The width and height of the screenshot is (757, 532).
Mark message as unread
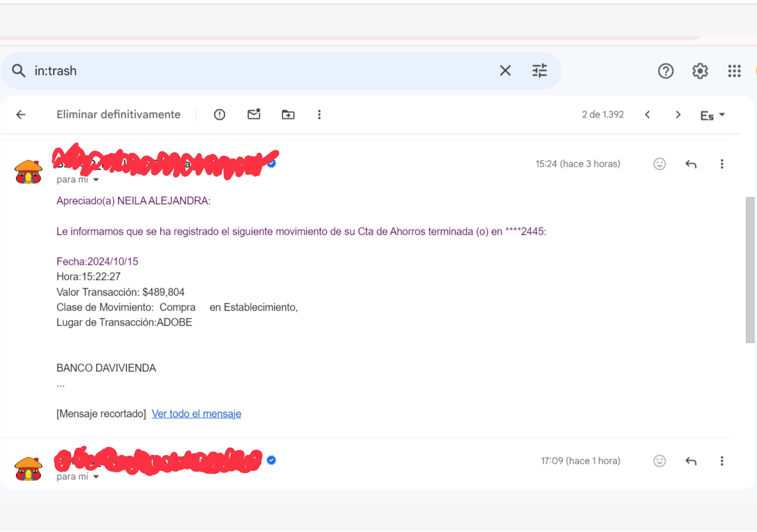[254, 115]
